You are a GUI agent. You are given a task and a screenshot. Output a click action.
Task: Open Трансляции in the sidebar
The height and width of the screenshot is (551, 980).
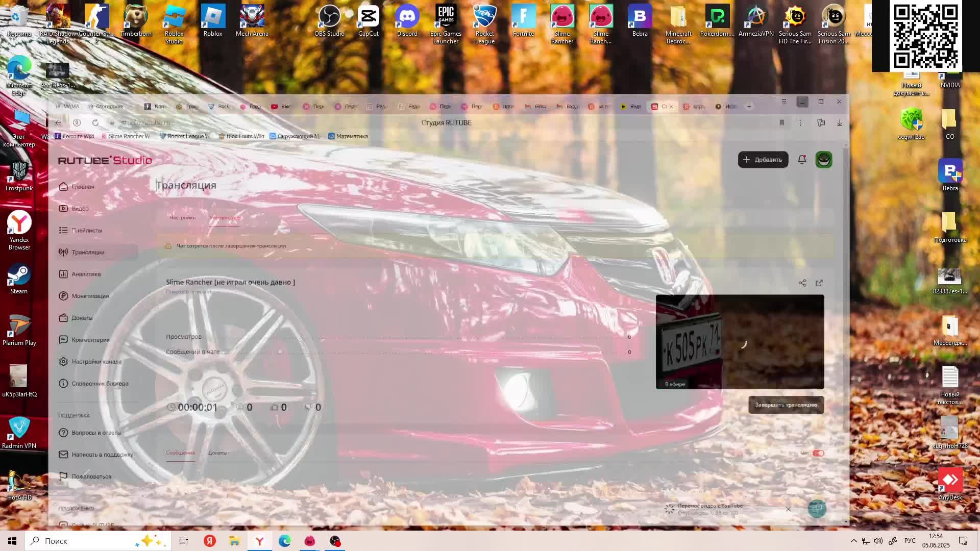tap(88, 253)
